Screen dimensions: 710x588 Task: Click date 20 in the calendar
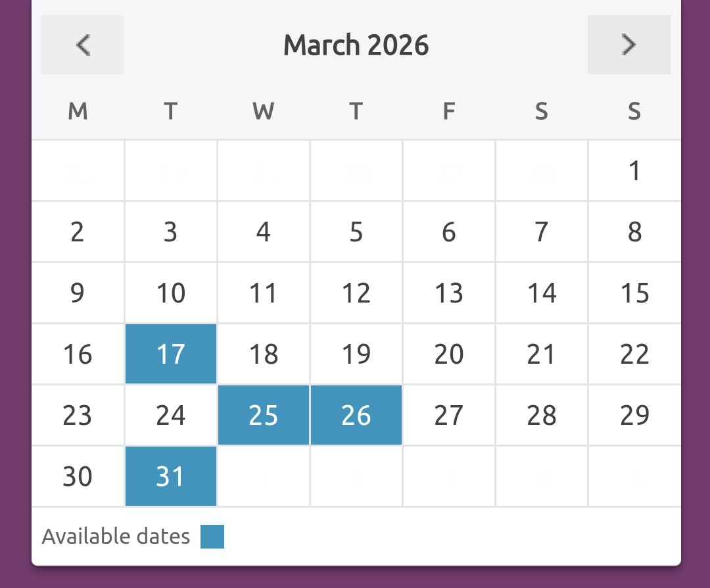(449, 354)
